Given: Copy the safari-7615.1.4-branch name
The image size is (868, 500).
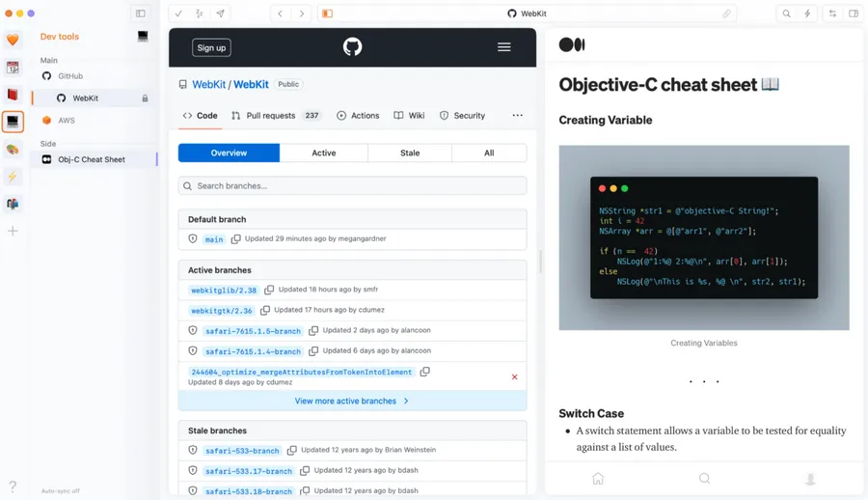Looking at the screenshot, I should 313,351.
